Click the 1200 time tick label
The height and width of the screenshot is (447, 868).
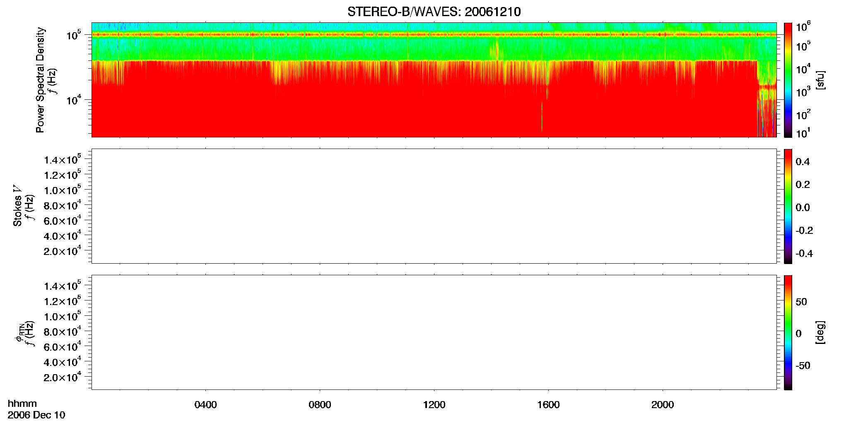(x=434, y=405)
